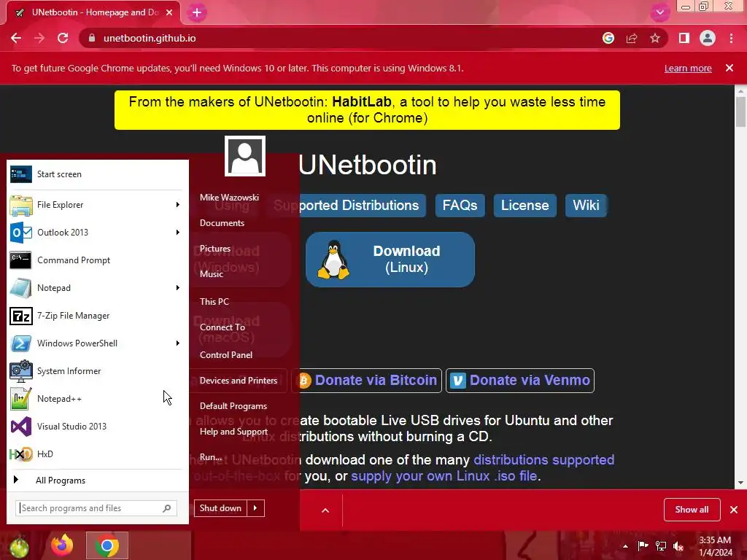The height and width of the screenshot is (560, 747).
Task: Expand download item chevron
Action: point(325,510)
